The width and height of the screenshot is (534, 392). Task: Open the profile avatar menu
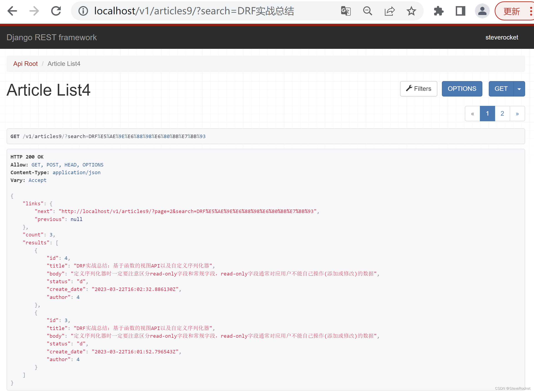pyautogui.click(x=482, y=11)
